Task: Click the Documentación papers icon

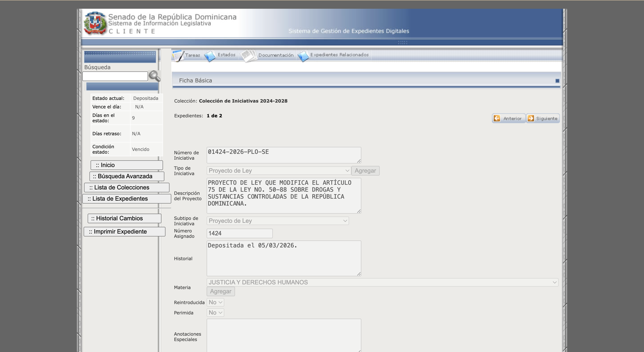Action: [249, 56]
